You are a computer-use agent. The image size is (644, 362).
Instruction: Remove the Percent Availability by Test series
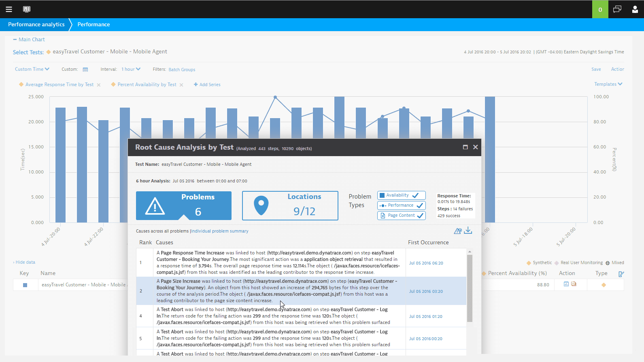[x=181, y=85]
